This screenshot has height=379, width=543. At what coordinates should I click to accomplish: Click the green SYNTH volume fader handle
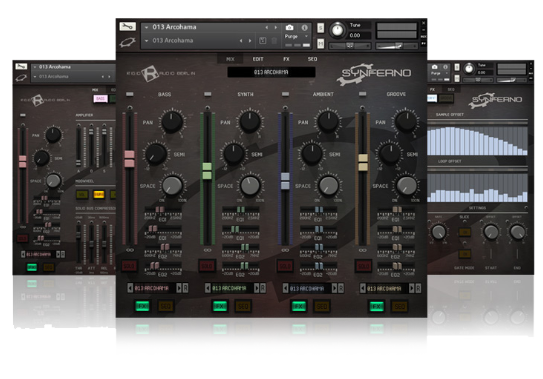click(207, 171)
